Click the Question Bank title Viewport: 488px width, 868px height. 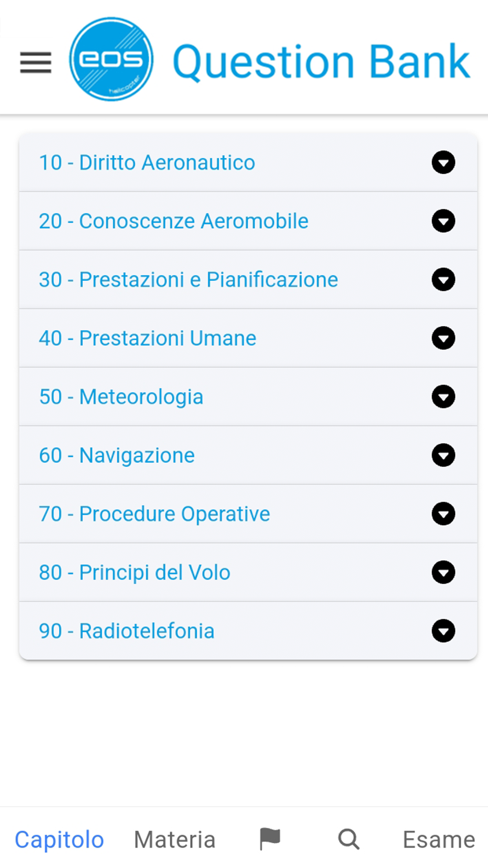point(321,61)
